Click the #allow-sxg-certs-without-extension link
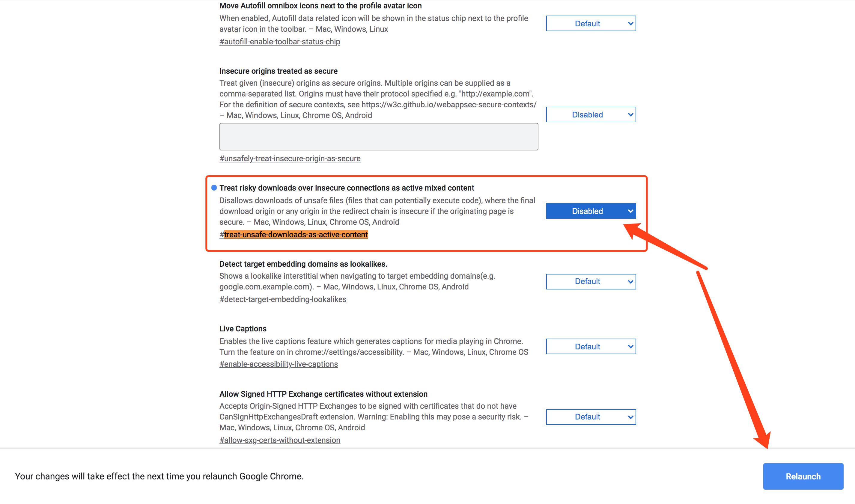This screenshot has height=504, width=855. click(280, 440)
